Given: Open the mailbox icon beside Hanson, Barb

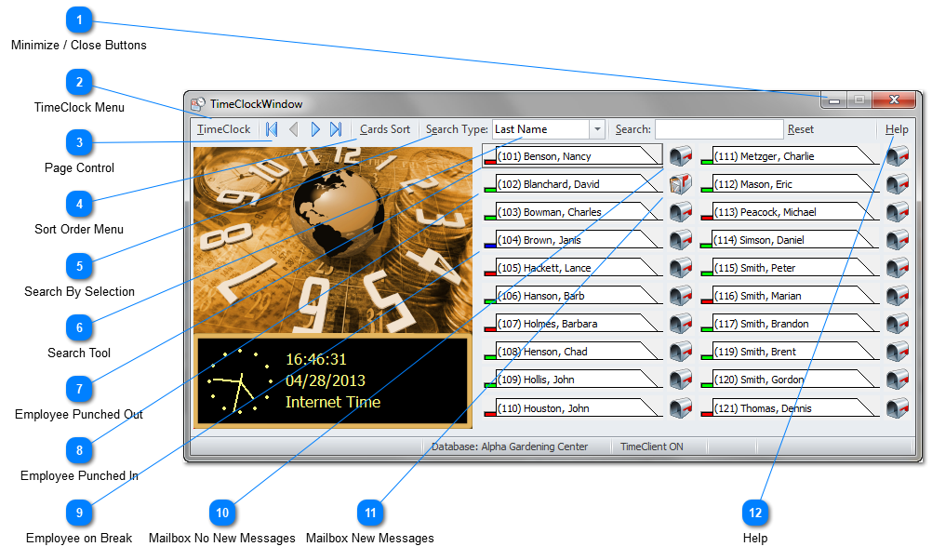Looking at the screenshot, I should (x=680, y=295).
